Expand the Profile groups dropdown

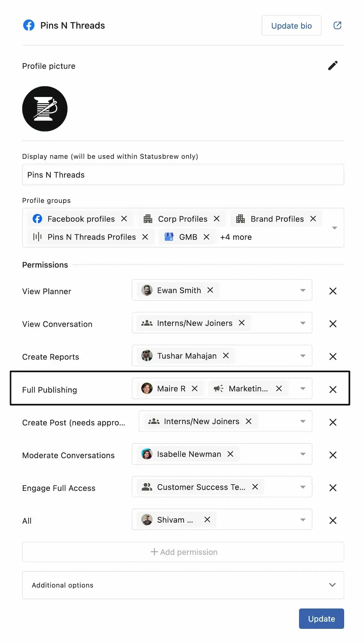pos(334,228)
